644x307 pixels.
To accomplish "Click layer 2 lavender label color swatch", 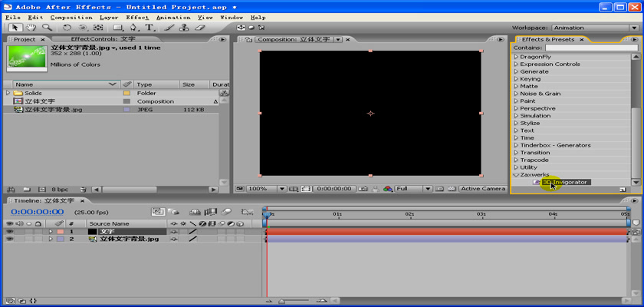I will click(x=60, y=239).
